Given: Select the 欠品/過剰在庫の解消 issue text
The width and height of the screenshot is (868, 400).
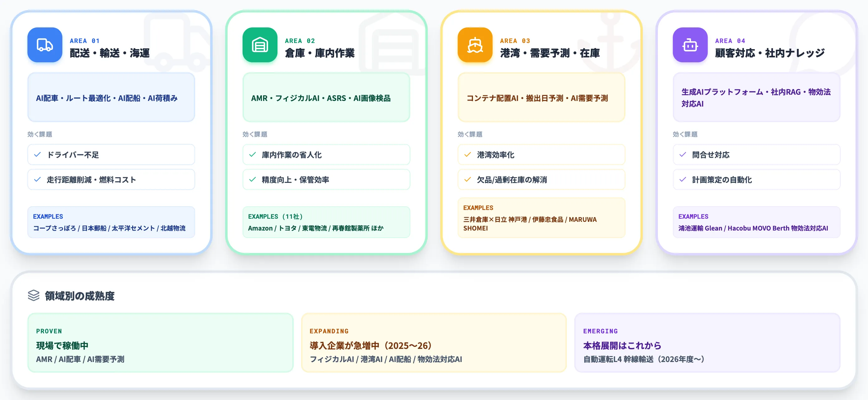Looking at the screenshot, I should tap(512, 180).
